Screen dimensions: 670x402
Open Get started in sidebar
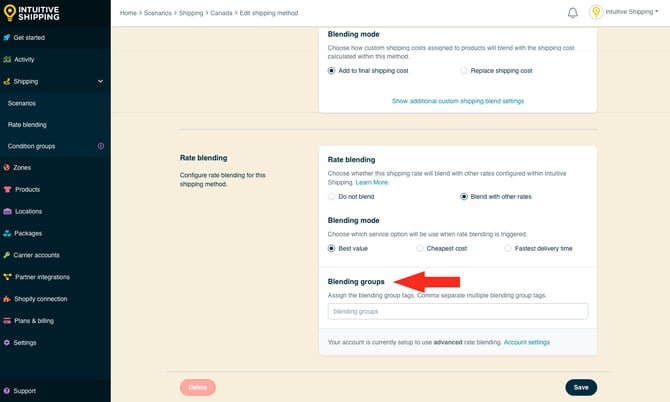(29, 38)
